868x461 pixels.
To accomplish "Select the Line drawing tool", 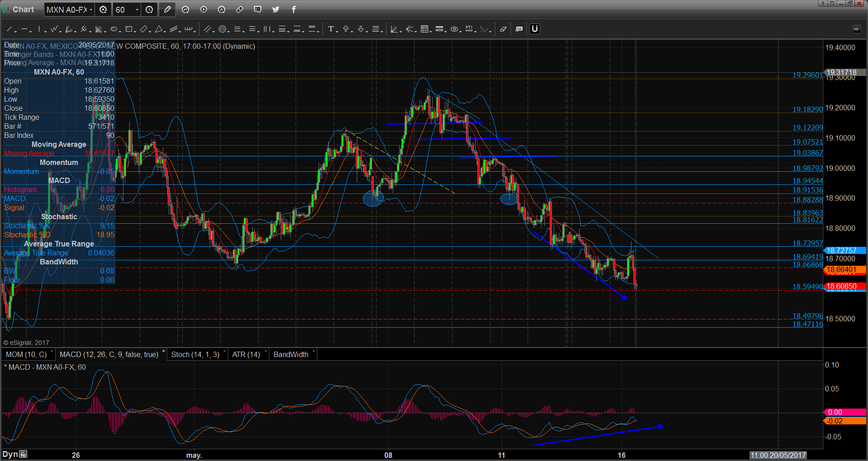I will [9, 29].
